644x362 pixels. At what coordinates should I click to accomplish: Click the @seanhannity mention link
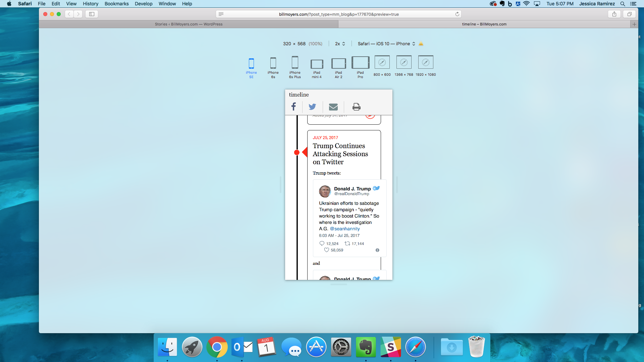point(345,229)
